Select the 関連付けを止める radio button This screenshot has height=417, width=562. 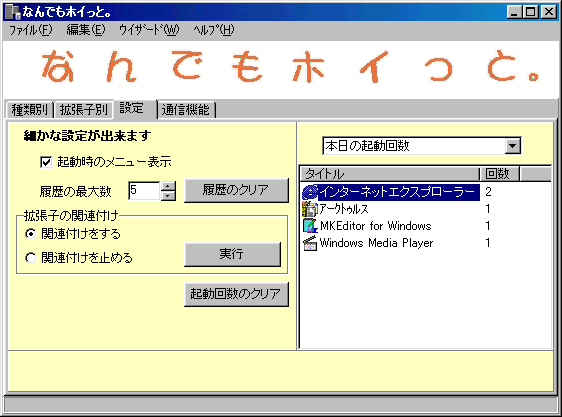click(x=31, y=258)
